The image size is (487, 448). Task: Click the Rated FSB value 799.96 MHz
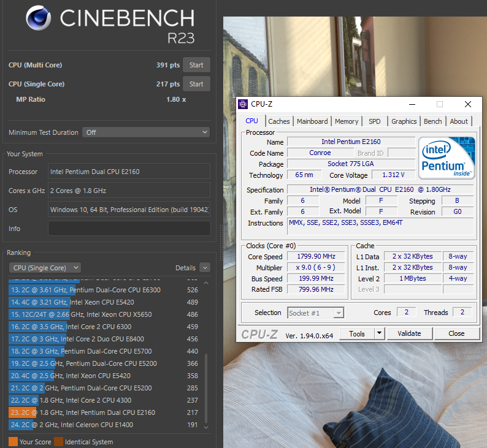point(316,289)
